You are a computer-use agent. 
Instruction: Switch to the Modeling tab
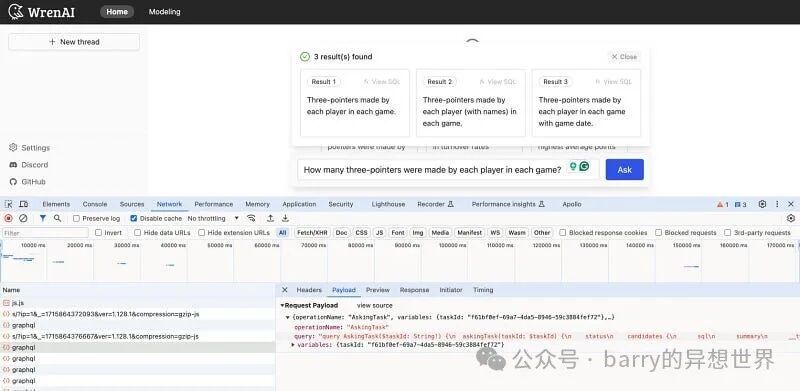(164, 12)
